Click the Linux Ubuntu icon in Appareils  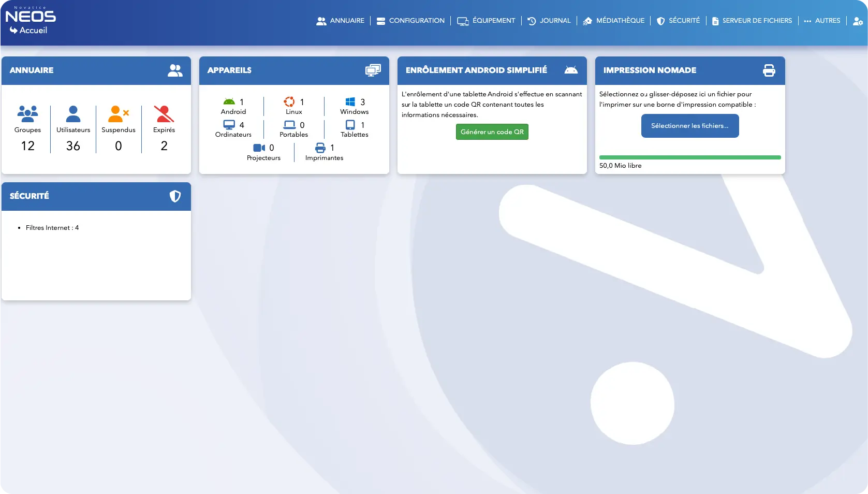tap(289, 101)
